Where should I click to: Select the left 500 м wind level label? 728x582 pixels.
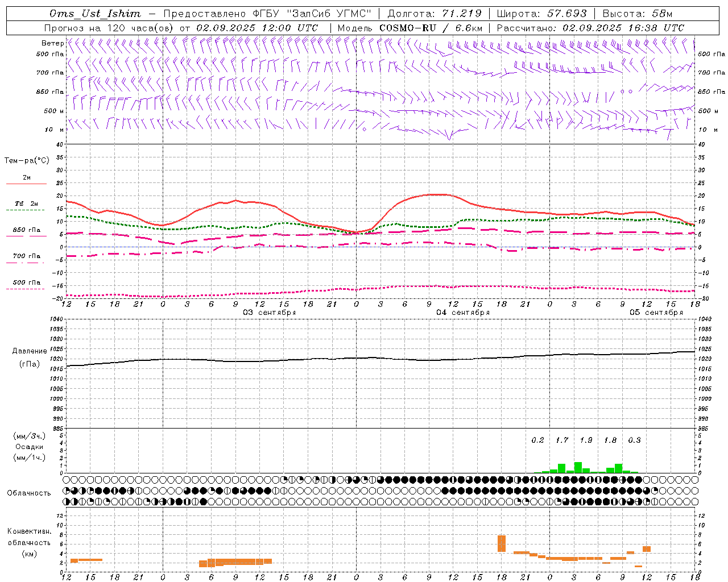pyautogui.click(x=54, y=111)
